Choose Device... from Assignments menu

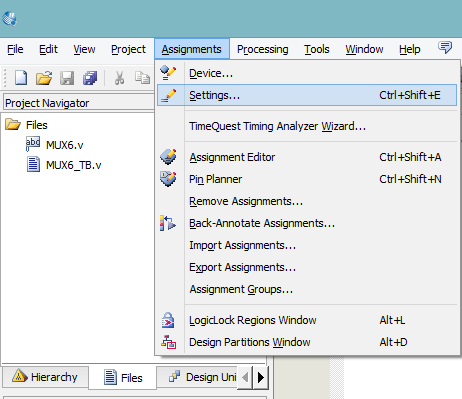307,73
